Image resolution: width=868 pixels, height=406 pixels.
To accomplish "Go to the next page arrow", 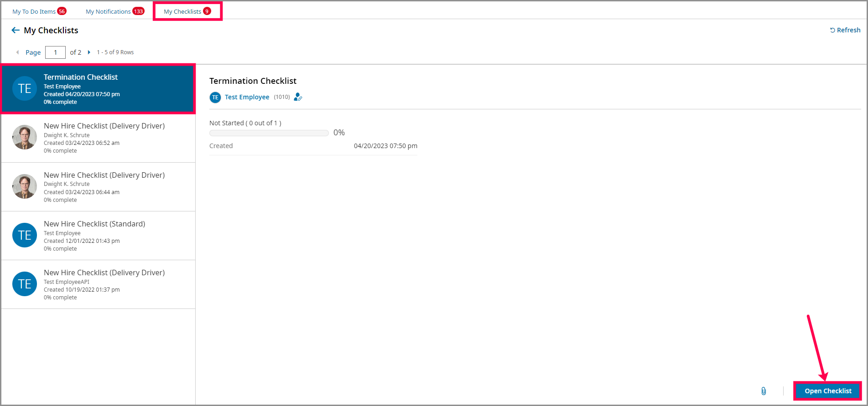I will click(x=89, y=52).
